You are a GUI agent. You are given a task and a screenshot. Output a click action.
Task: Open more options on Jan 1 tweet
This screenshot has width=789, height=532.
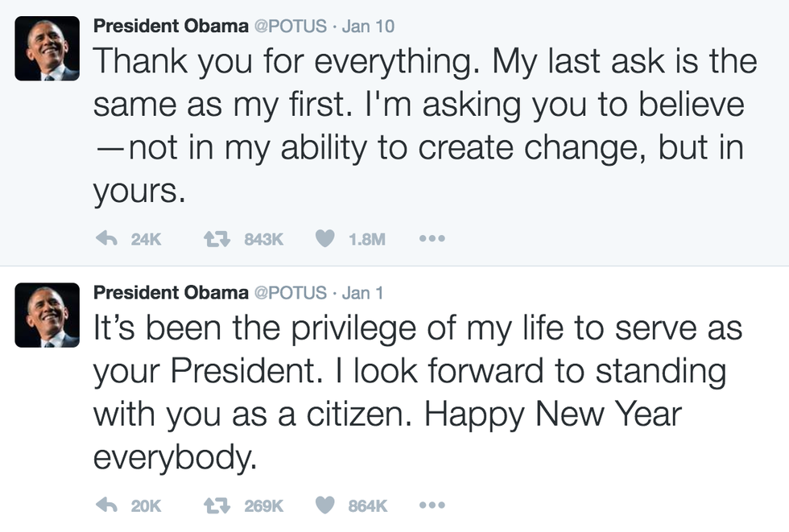click(432, 505)
